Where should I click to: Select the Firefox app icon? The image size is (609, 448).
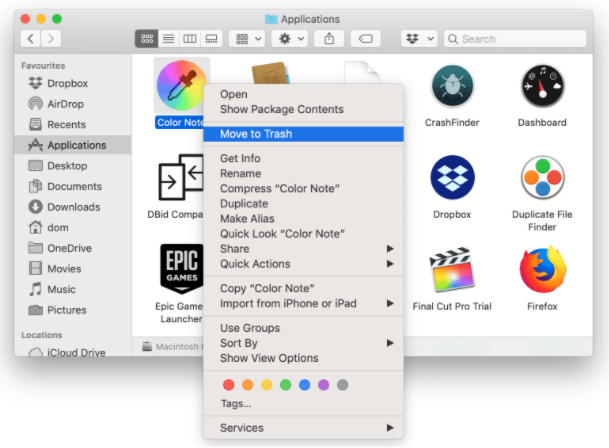click(543, 269)
